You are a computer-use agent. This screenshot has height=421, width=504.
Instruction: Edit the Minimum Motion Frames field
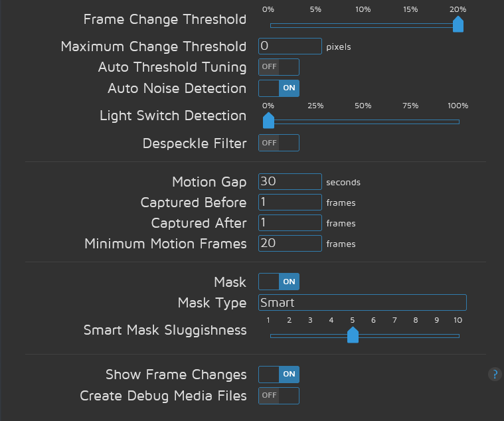[290, 244]
